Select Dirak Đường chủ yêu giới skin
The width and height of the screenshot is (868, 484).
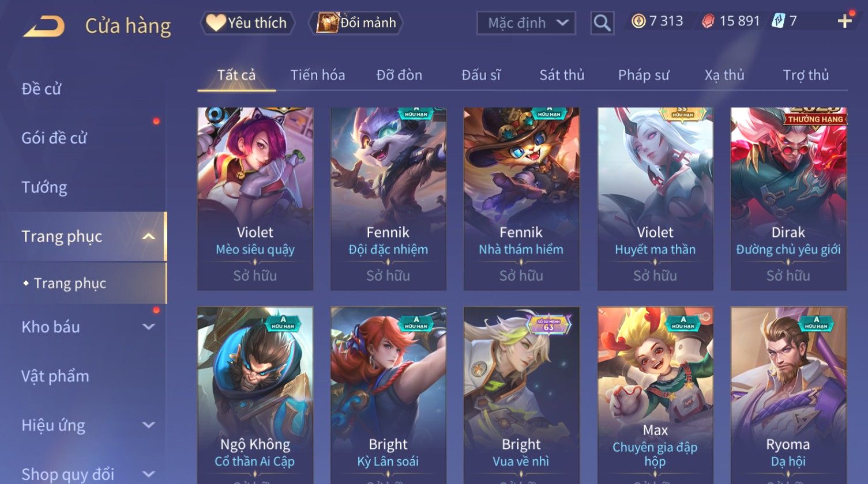(788, 199)
